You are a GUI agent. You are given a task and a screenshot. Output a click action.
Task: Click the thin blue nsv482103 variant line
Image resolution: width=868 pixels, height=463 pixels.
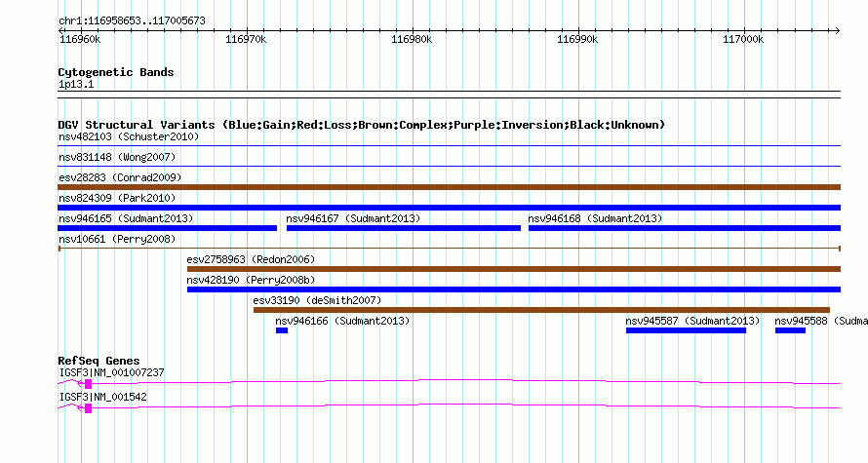(449, 145)
